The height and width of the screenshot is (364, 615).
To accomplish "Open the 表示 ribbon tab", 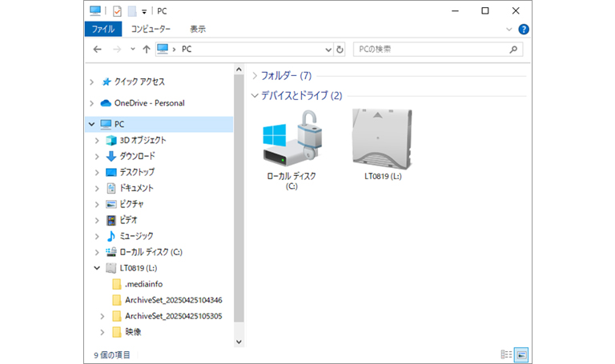I will (x=198, y=29).
